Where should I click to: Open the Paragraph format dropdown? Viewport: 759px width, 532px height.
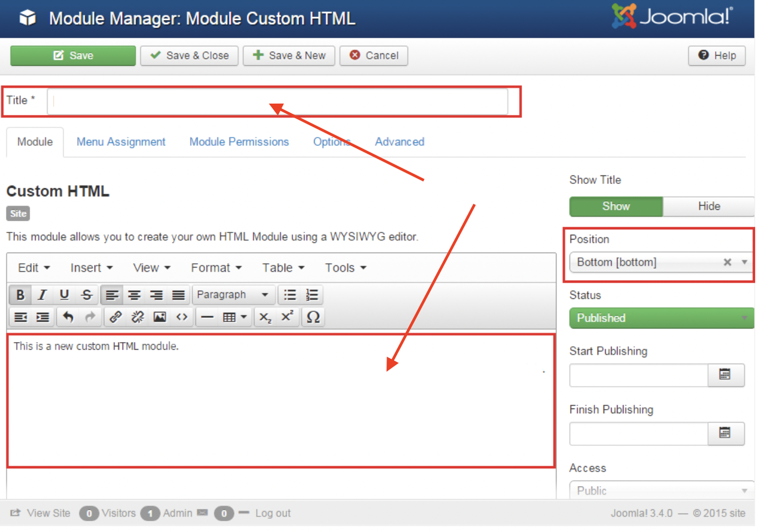click(x=233, y=295)
